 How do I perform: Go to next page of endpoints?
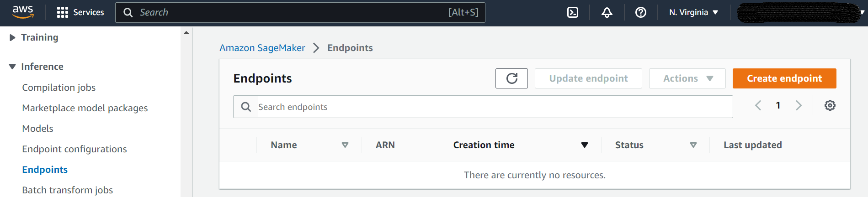(799, 105)
